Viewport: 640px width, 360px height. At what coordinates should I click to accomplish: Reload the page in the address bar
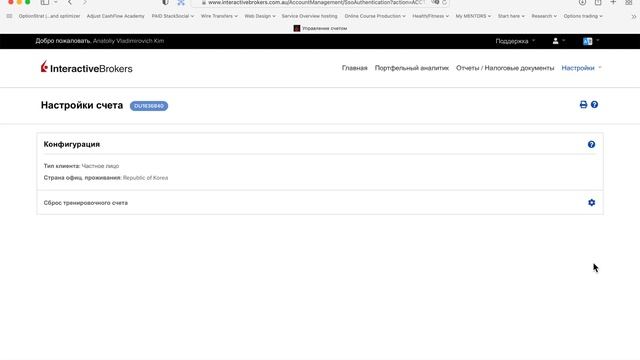444,2
